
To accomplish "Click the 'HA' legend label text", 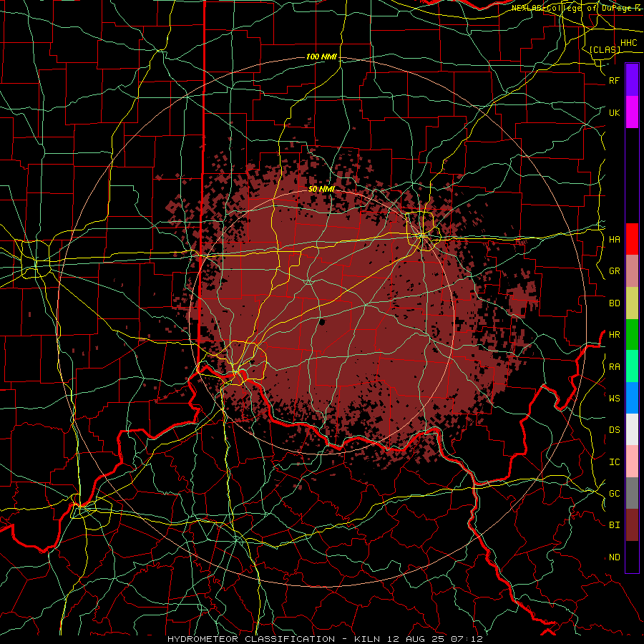I will (x=614, y=240).
